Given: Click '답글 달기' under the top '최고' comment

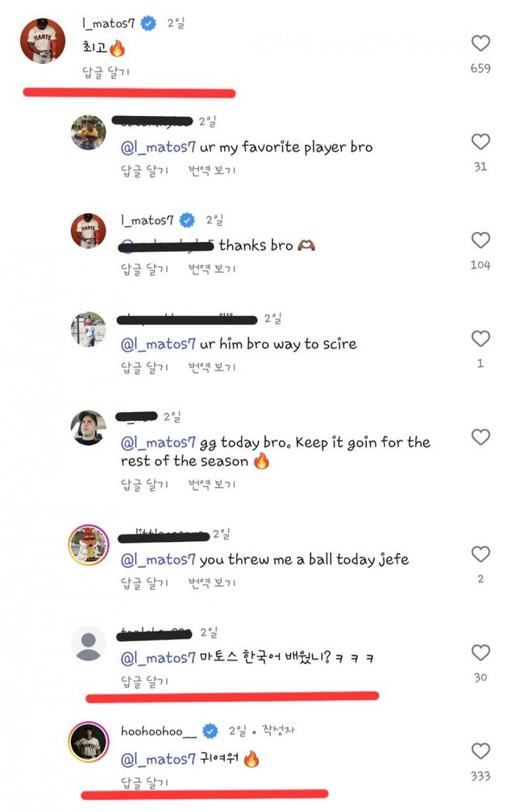Looking at the screenshot, I should coord(106,72).
